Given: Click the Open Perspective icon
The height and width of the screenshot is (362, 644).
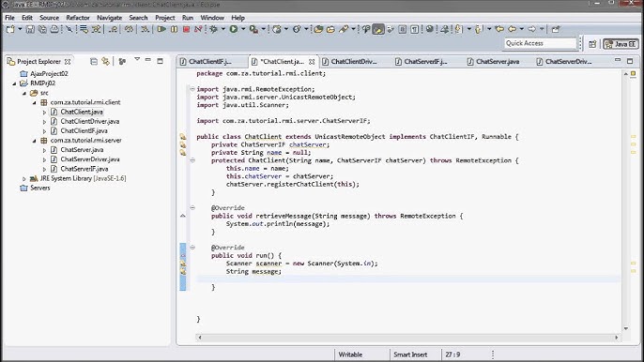Looking at the screenshot, I should (592, 44).
